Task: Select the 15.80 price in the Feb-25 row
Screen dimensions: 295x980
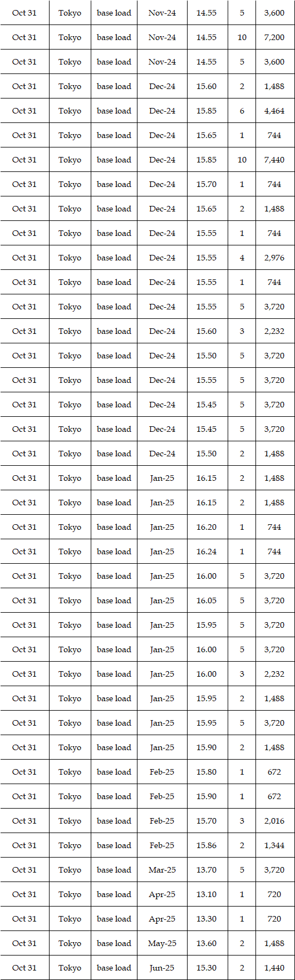Action: coord(206,772)
